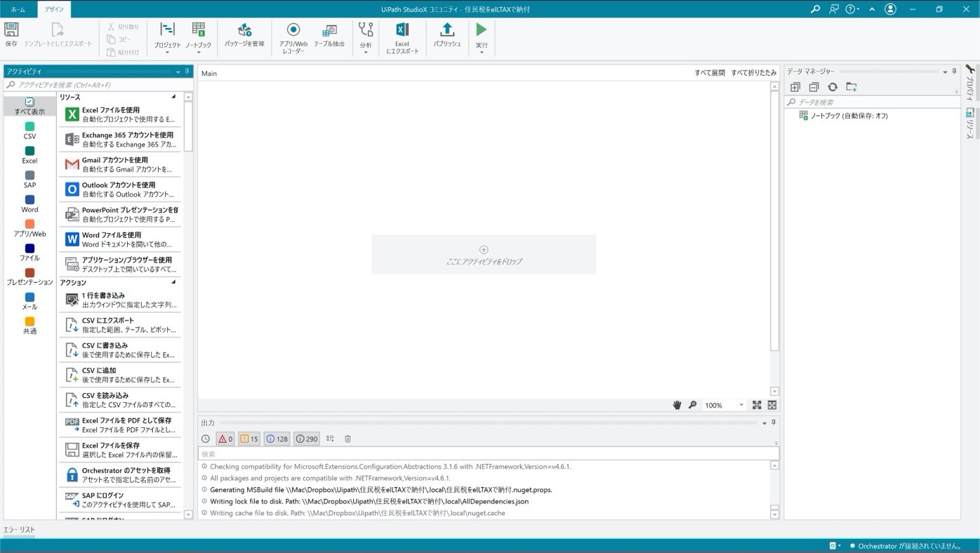Filter activities by the CSV category
Image resolution: width=980 pixels, height=553 pixels.
pyautogui.click(x=29, y=131)
